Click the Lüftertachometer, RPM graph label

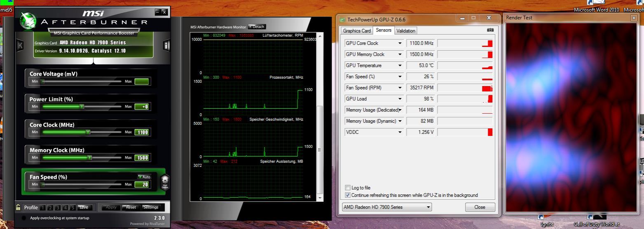[283, 35]
